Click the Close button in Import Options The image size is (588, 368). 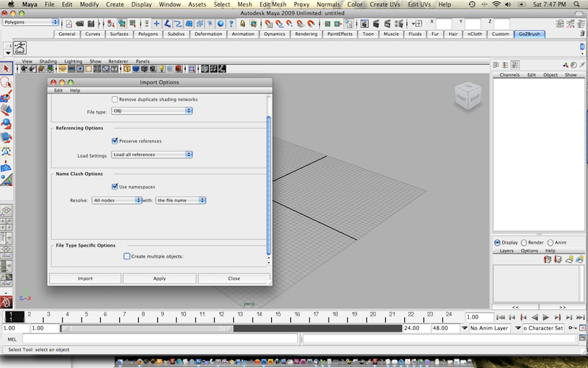234,278
